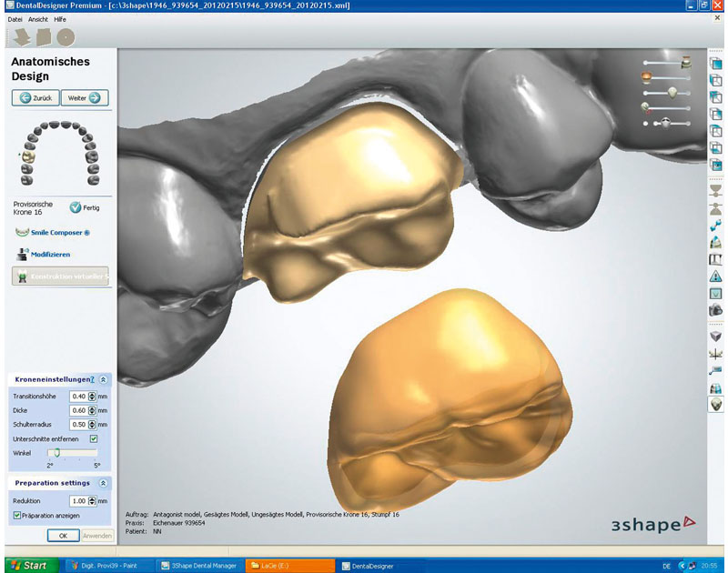The width and height of the screenshot is (728, 573).
Task: Click the Anwenden button
Action: (x=97, y=536)
